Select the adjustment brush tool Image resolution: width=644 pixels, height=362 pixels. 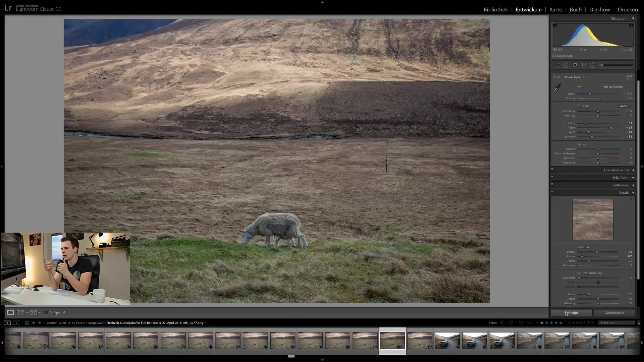(616, 65)
